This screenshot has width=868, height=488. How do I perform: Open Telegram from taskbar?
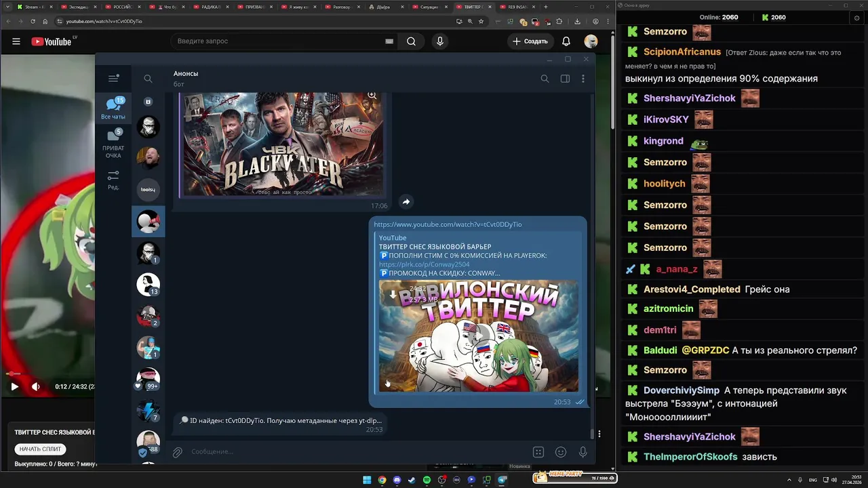[x=502, y=480]
